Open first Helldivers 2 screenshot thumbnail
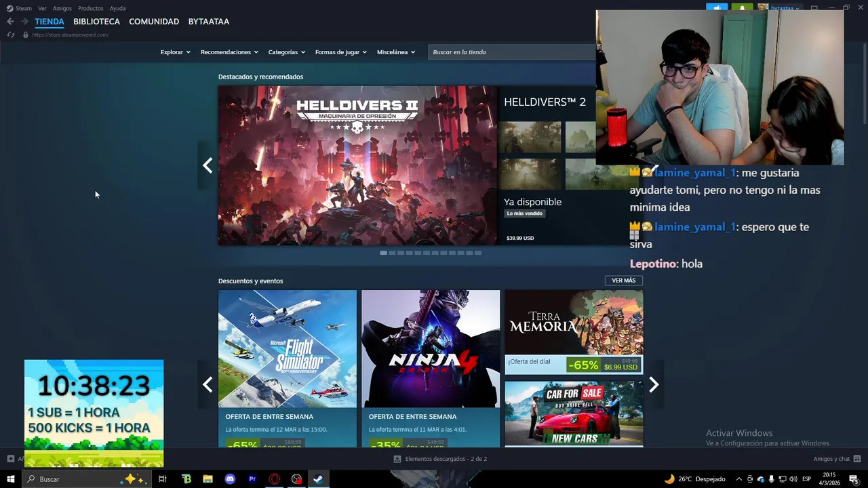 coord(530,138)
